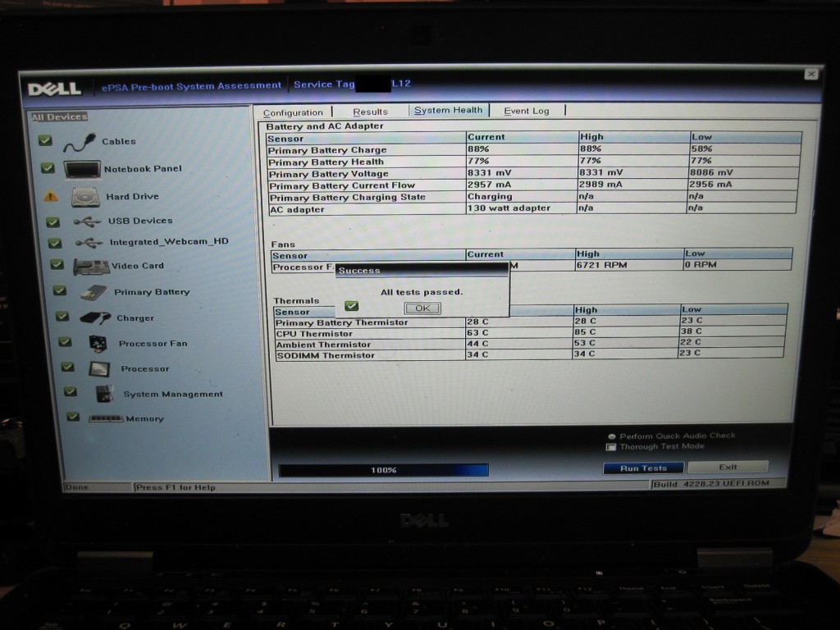Image resolution: width=840 pixels, height=630 pixels.
Task: Select the Processor chip icon
Action: pos(99,369)
